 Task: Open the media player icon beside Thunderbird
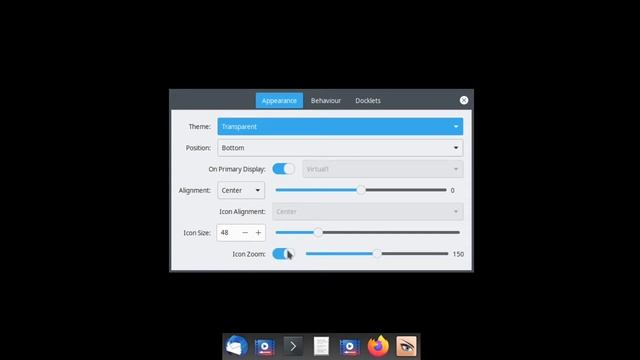point(264,347)
